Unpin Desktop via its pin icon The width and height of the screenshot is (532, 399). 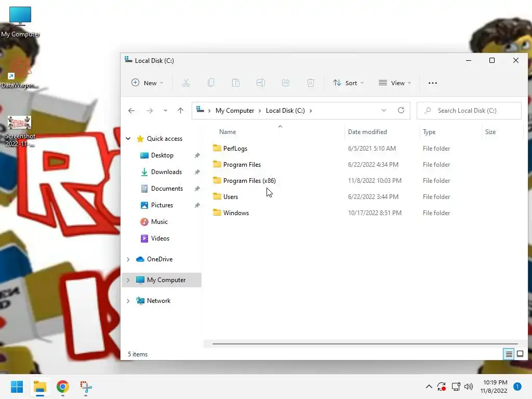pos(197,155)
